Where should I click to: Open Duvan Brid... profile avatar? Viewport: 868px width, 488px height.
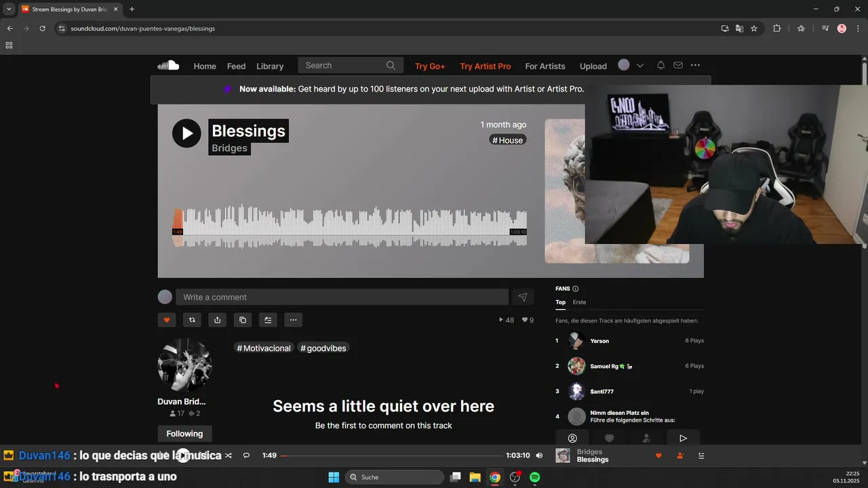pyautogui.click(x=184, y=365)
